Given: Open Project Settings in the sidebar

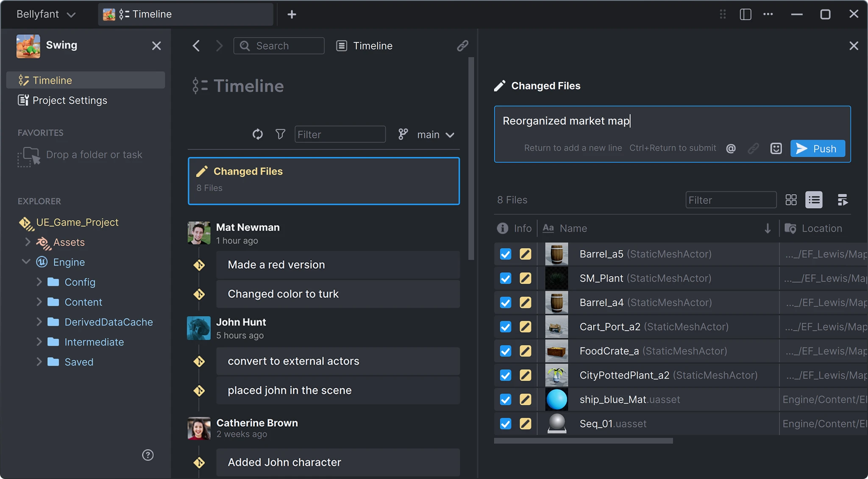Looking at the screenshot, I should coord(70,100).
